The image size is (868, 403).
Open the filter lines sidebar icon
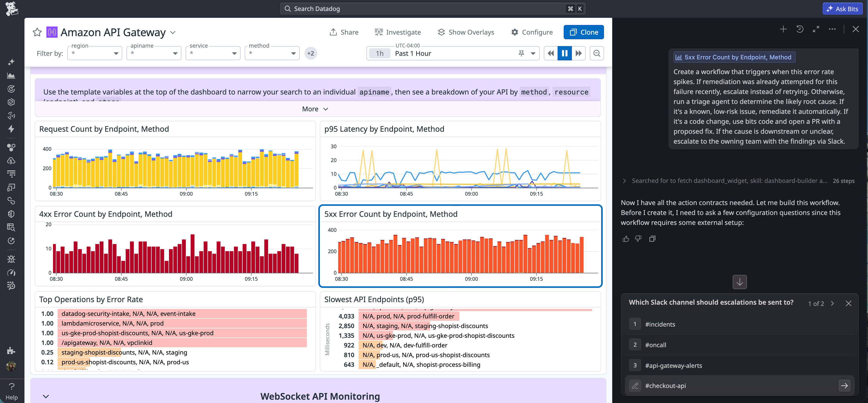(x=11, y=174)
